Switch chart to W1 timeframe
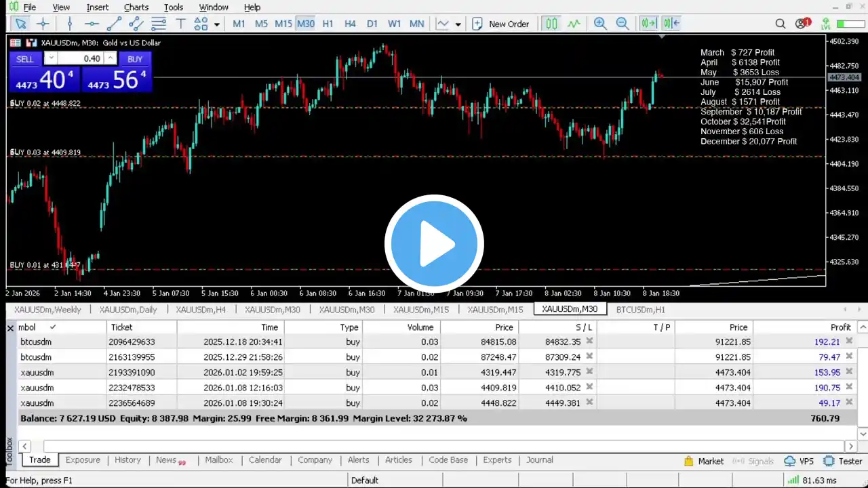 click(x=394, y=24)
